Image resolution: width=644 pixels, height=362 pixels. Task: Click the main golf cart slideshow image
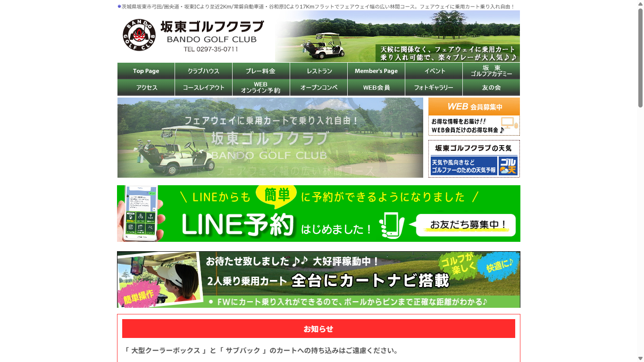tap(270, 138)
